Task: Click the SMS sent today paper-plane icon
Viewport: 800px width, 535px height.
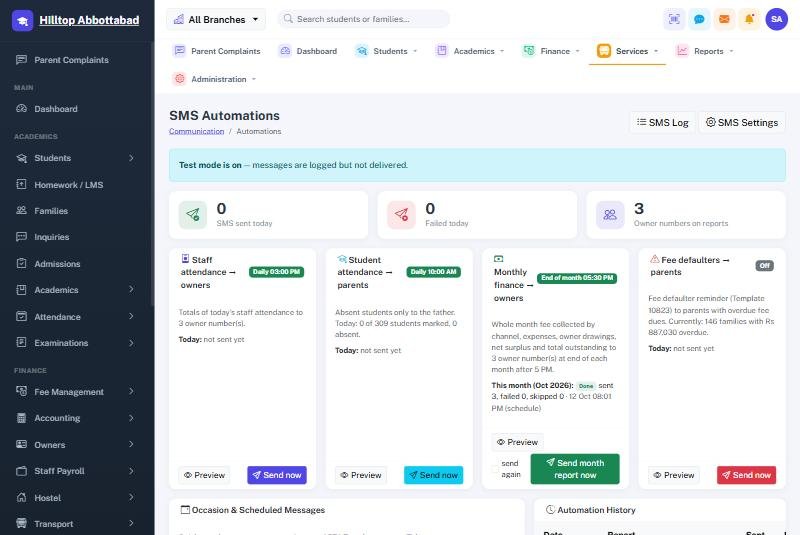Action: [193, 215]
